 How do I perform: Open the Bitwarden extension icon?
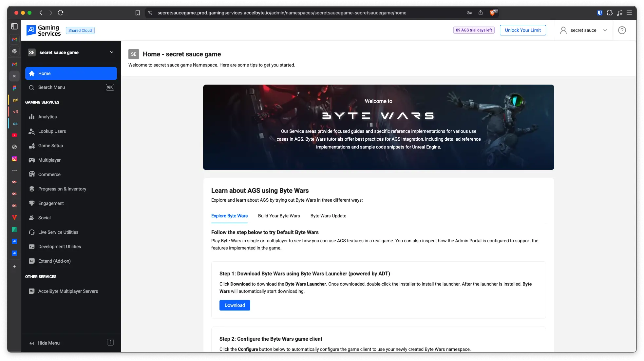[600, 13]
